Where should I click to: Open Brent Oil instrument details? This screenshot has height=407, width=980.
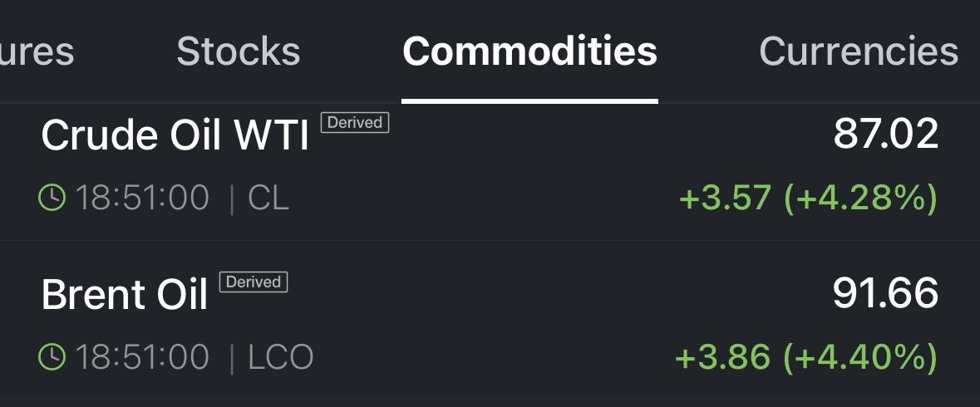click(x=124, y=295)
